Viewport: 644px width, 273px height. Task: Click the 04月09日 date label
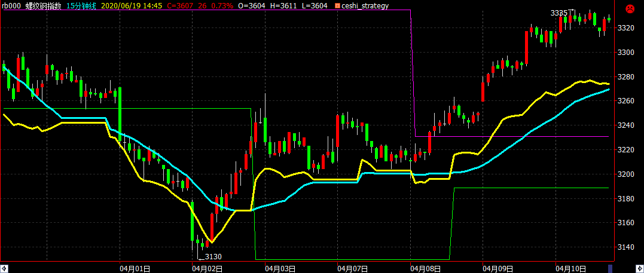click(x=498, y=268)
